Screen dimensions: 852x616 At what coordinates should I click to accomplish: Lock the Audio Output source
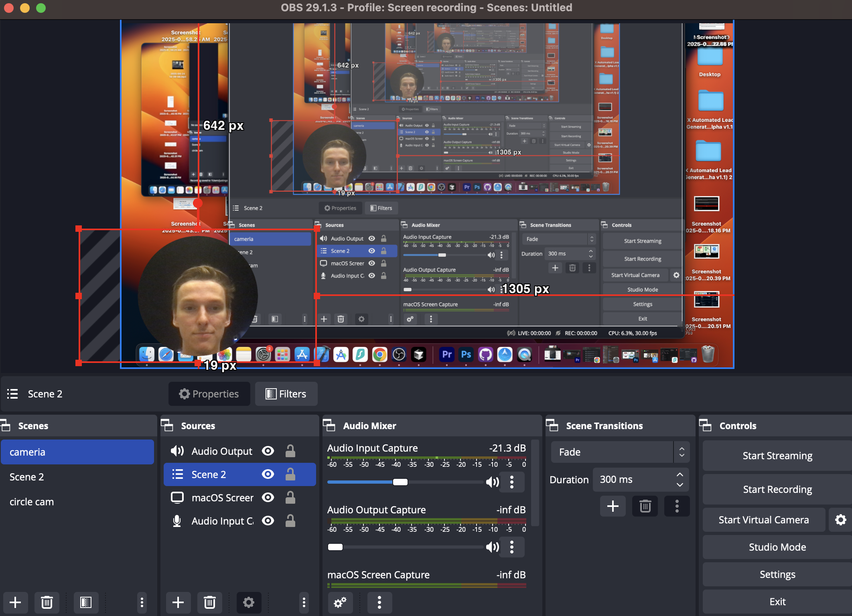tap(290, 451)
